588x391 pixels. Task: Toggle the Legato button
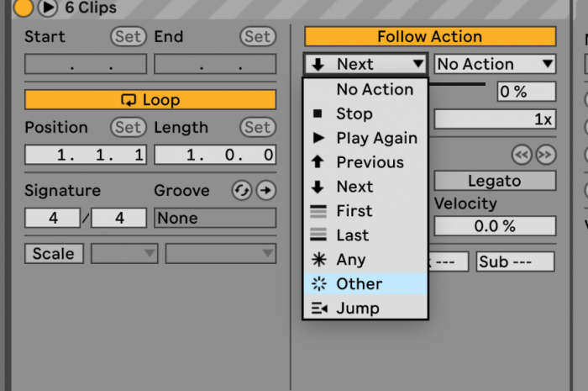point(495,181)
